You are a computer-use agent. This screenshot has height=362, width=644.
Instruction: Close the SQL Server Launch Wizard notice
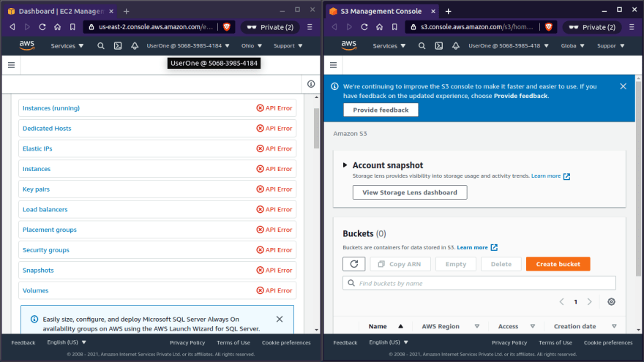pyautogui.click(x=280, y=319)
